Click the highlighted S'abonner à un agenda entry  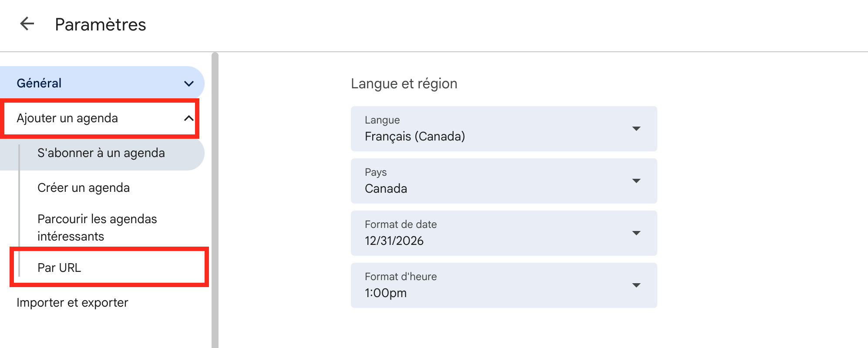point(101,153)
